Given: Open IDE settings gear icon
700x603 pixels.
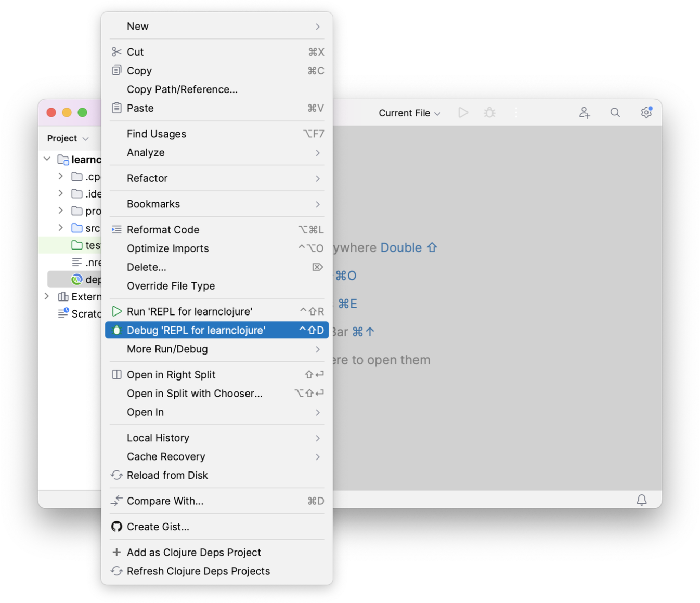Looking at the screenshot, I should pos(646,112).
